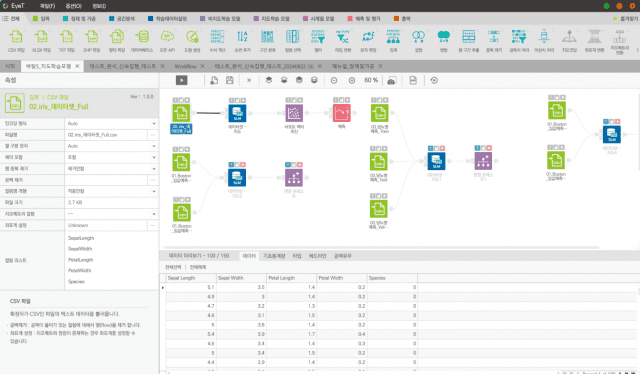Add an XLSX file input node
Viewport: 640px width, 374px height.
coord(41,41)
